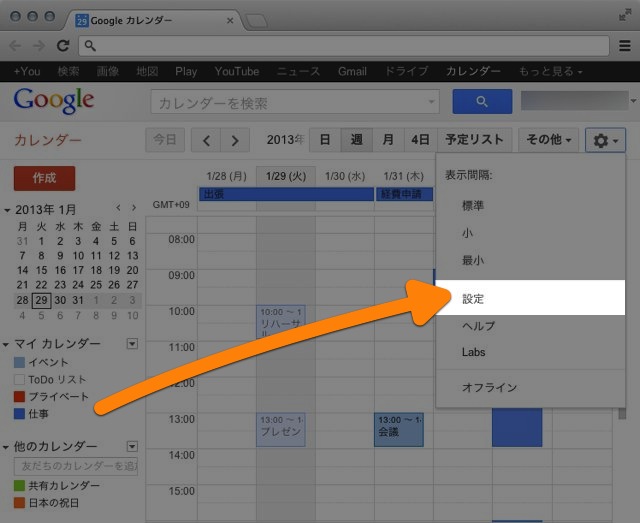Click mini calendar next month arrow
Screen dimensions: 640x523
click(x=134, y=207)
